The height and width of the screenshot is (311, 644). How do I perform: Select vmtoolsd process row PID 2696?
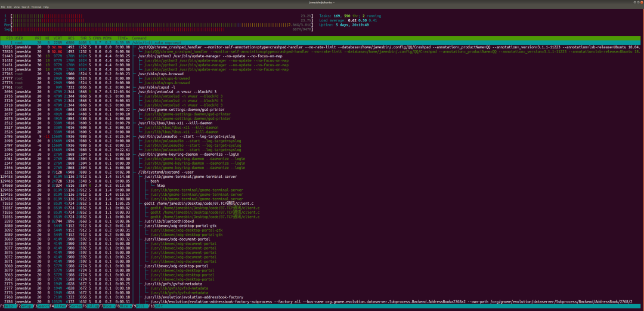(322, 91)
